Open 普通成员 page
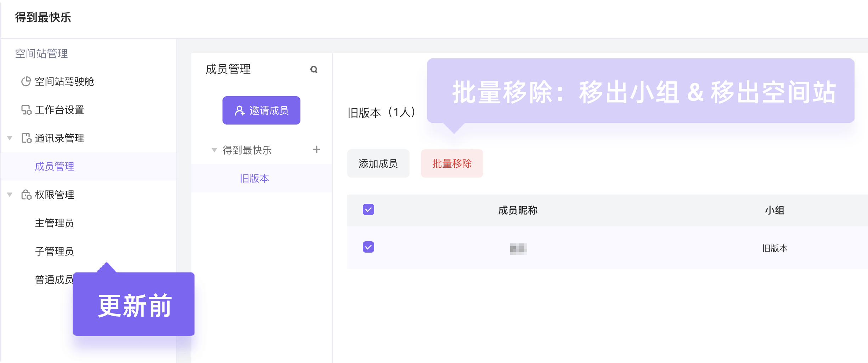Screen dimensions: 868x363 (x=54, y=280)
